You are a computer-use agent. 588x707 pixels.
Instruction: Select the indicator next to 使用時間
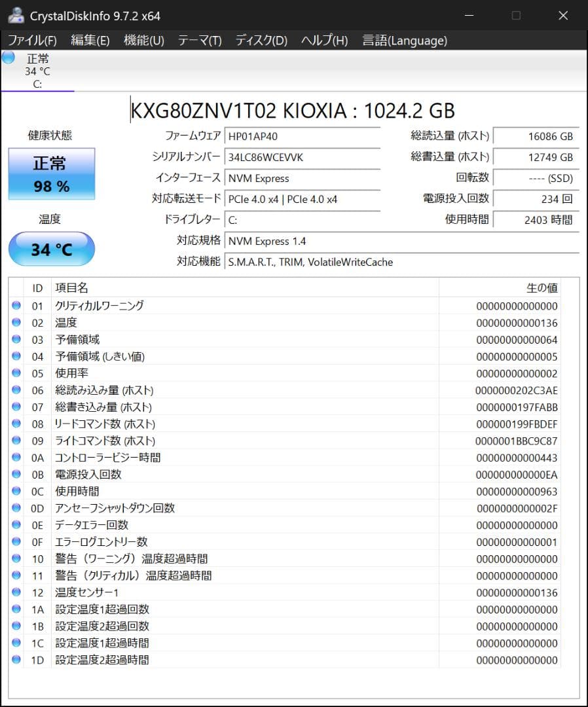[16, 491]
